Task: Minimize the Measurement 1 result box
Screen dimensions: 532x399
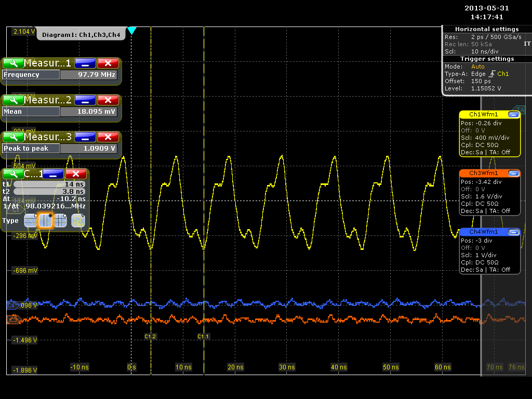Action: [85, 63]
